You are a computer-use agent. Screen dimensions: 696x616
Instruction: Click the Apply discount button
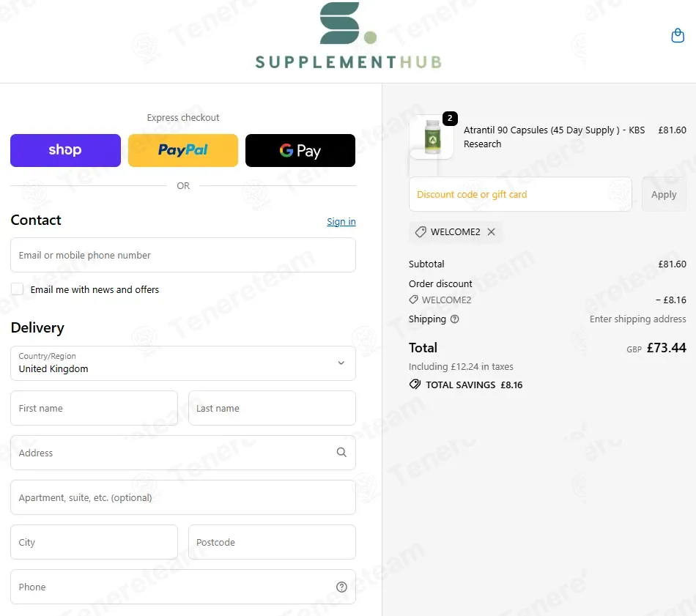664,195
